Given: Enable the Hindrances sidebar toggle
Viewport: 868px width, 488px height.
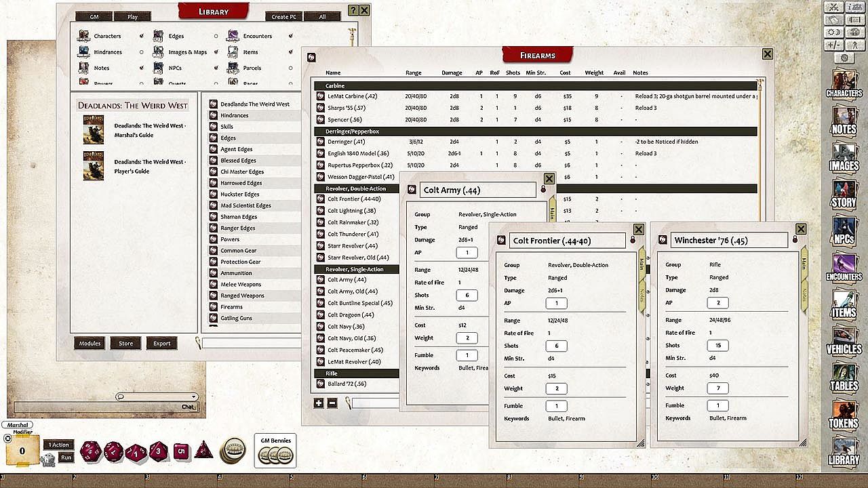Looking at the screenshot, I should [141, 52].
